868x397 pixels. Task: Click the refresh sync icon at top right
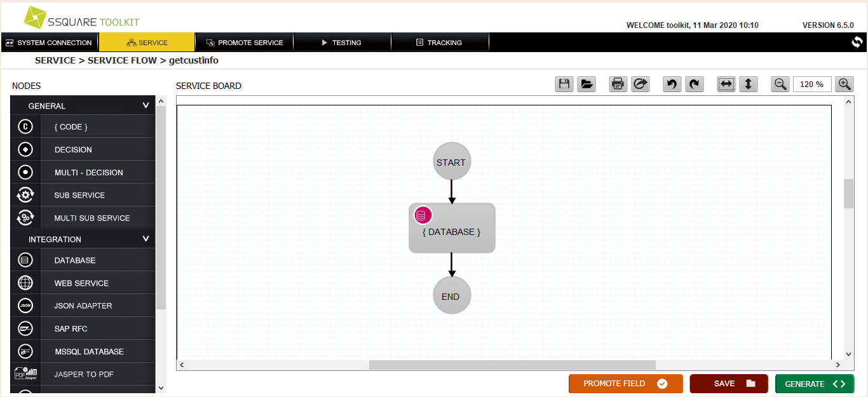pos(857,42)
